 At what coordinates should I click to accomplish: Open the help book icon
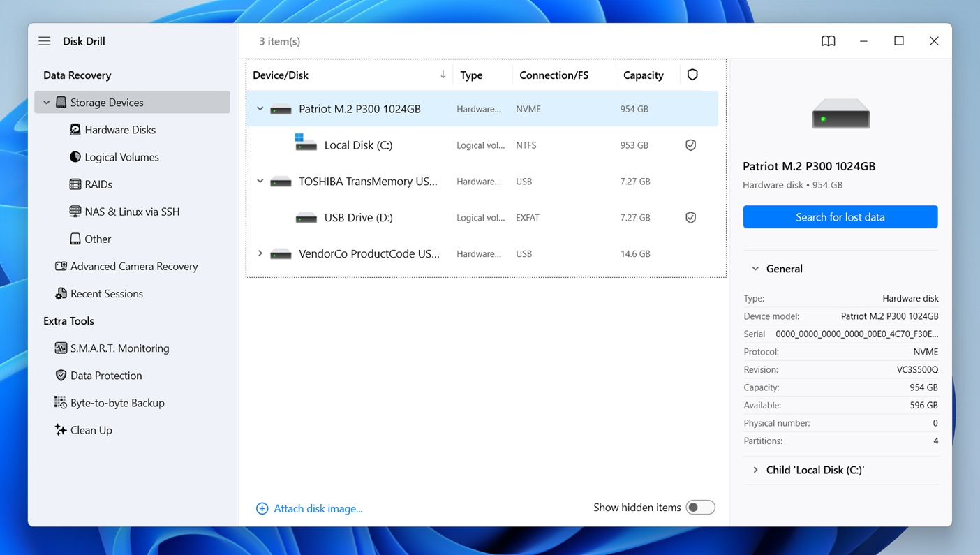[828, 41]
